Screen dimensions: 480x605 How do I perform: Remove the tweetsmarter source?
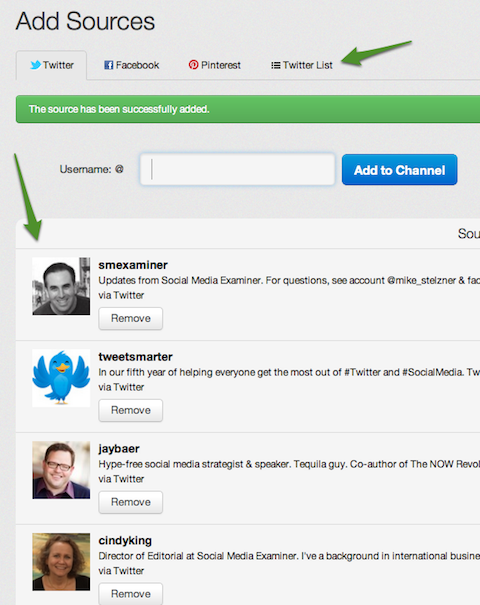(x=130, y=410)
